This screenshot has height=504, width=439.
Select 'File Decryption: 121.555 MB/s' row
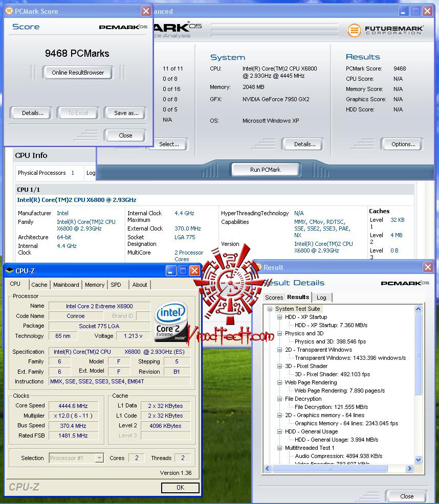coord(331,407)
